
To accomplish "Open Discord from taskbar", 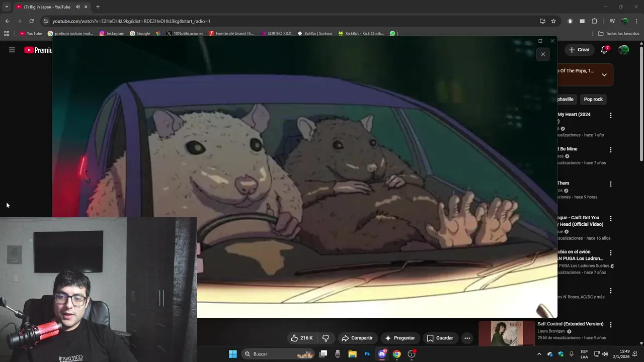I will click(382, 354).
